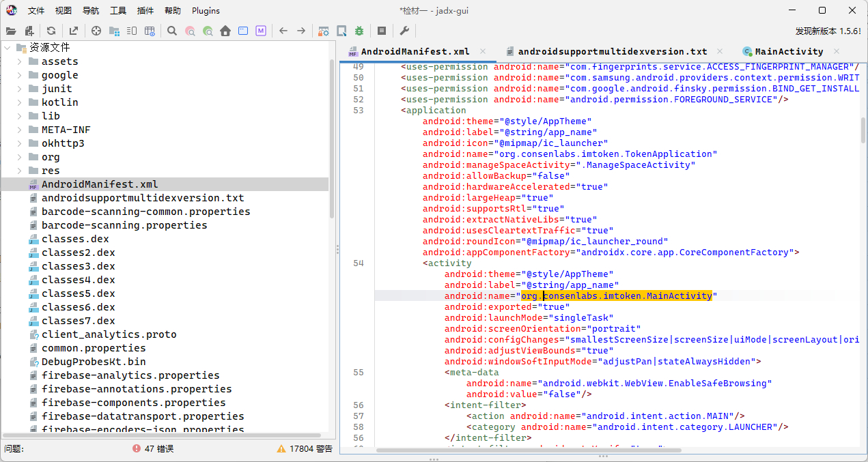Expand the assets folder

(x=20, y=61)
